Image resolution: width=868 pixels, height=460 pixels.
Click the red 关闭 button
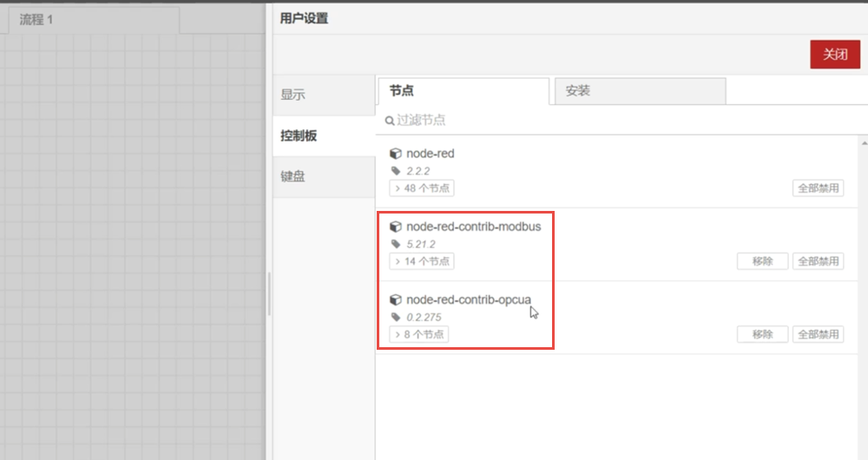click(835, 55)
